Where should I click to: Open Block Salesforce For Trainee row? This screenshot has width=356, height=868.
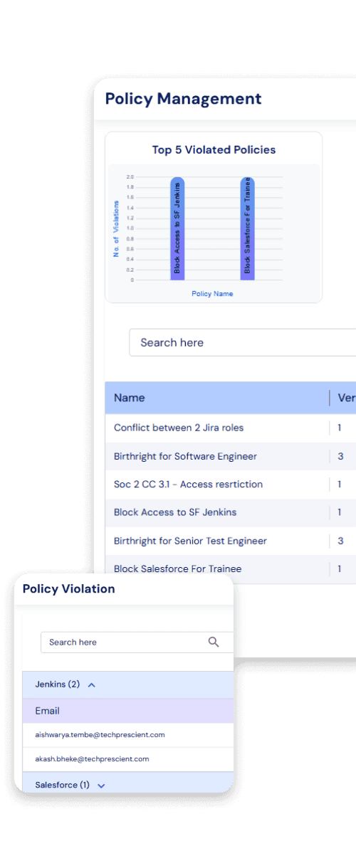177,568
